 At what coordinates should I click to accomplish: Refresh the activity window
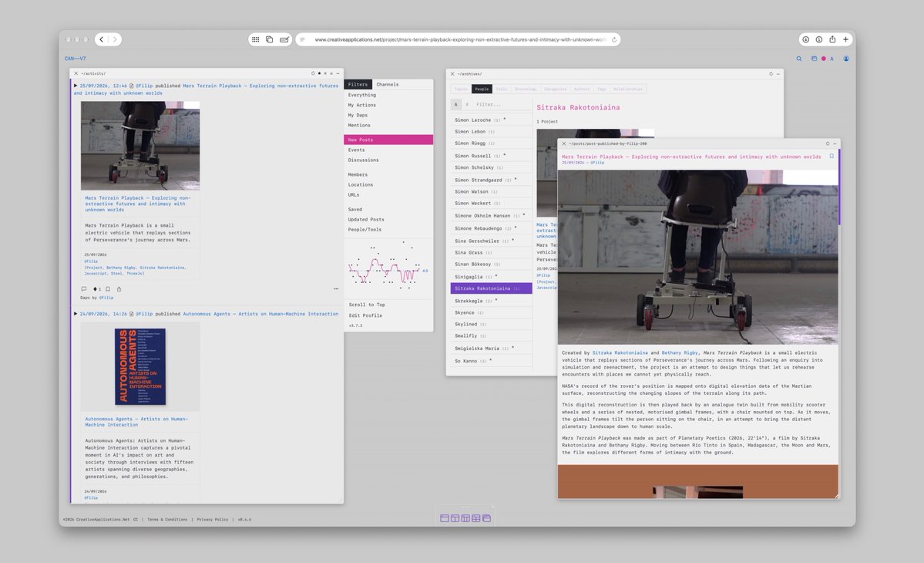coord(313,74)
